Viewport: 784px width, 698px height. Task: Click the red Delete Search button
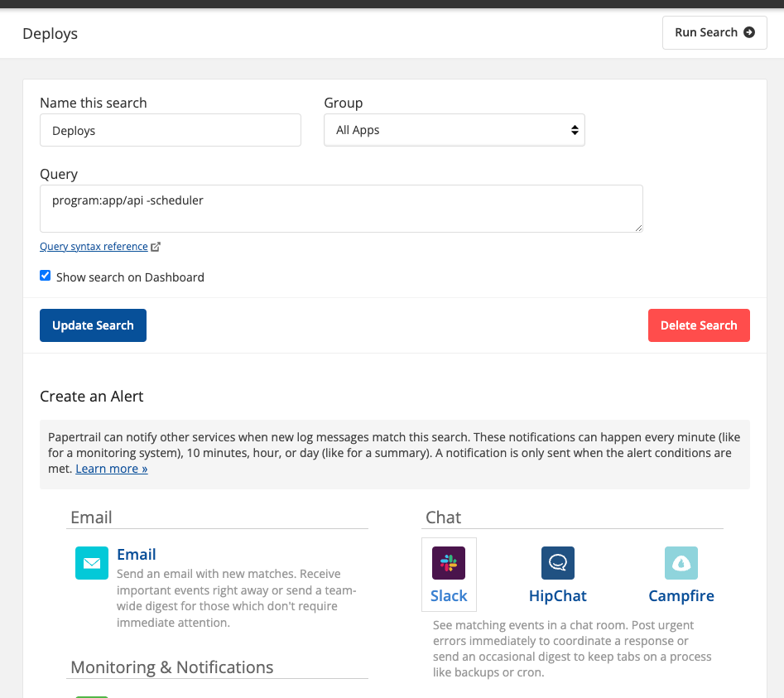pos(699,325)
